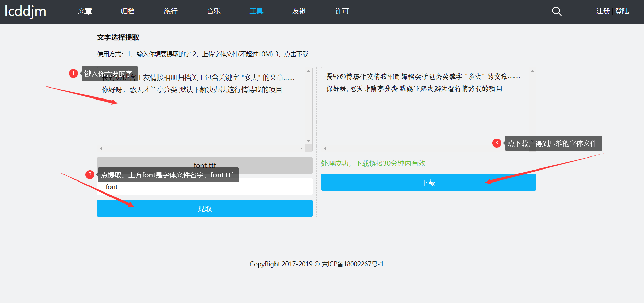Open the 许可 navigation item
The image size is (644, 303).
[342, 11]
